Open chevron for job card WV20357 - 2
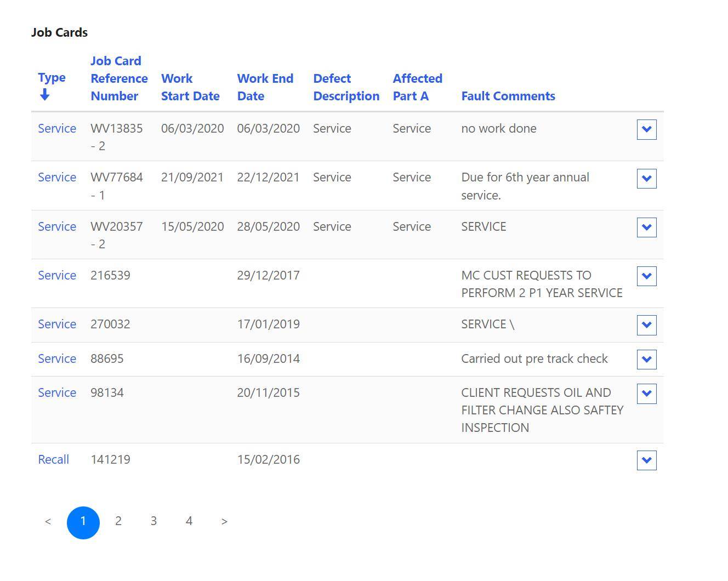 click(646, 227)
